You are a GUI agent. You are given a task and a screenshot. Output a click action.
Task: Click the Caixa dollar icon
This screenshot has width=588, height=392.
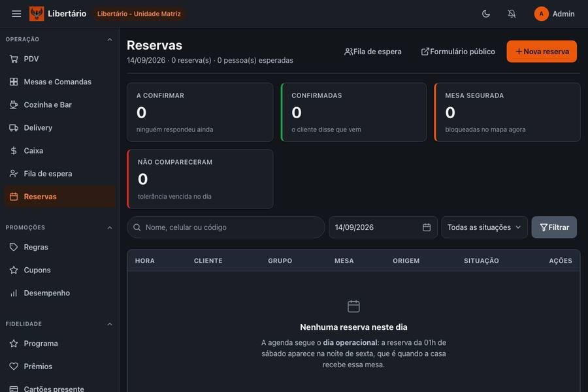[14, 150]
